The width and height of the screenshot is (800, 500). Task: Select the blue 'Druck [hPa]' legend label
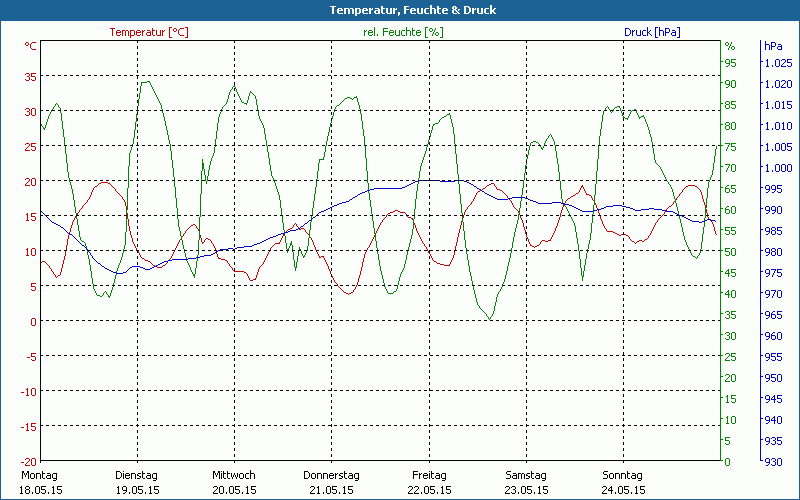652,32
